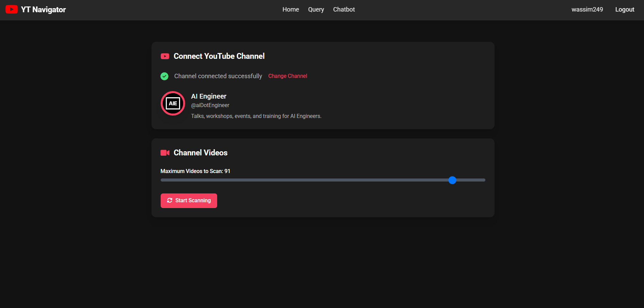
Task: Open the Chatbot page
Action: click(x=344, y=10)
